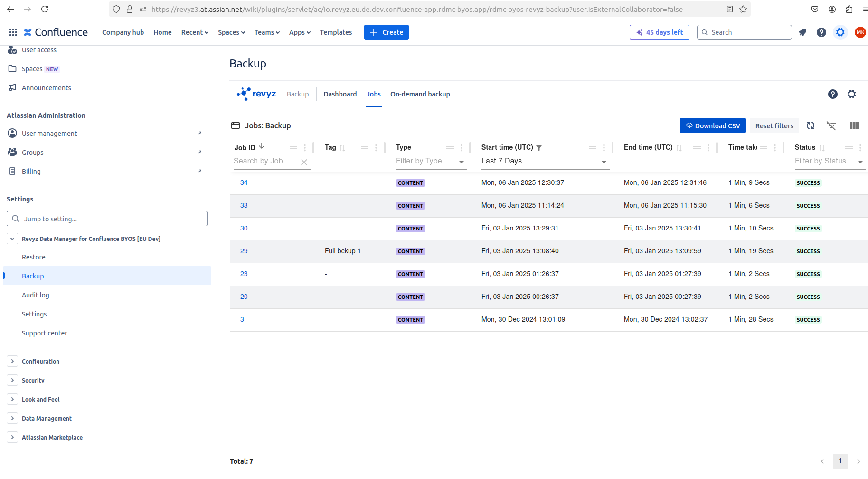Open job 3 link

pos(242,319)
